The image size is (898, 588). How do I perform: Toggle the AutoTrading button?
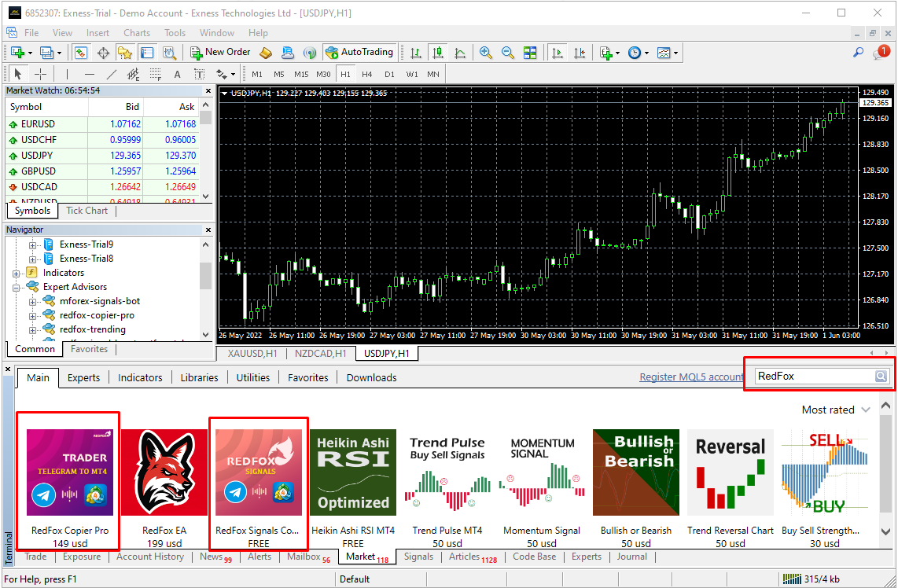[x=359, y=52]
